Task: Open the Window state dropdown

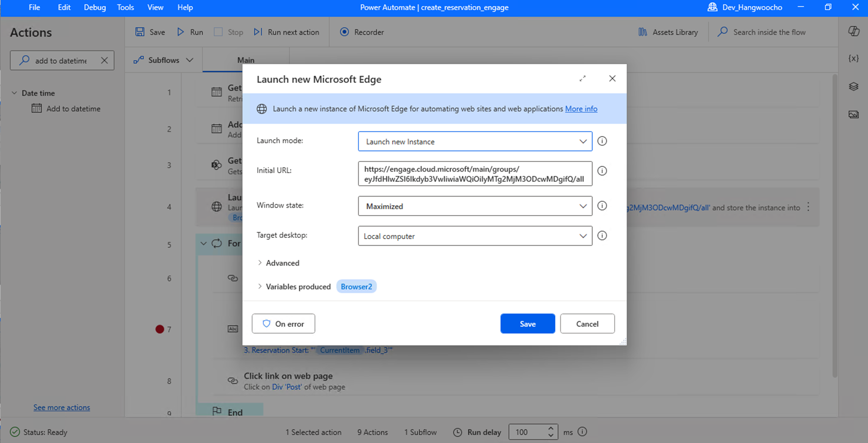Action: [x=475, y=206]
